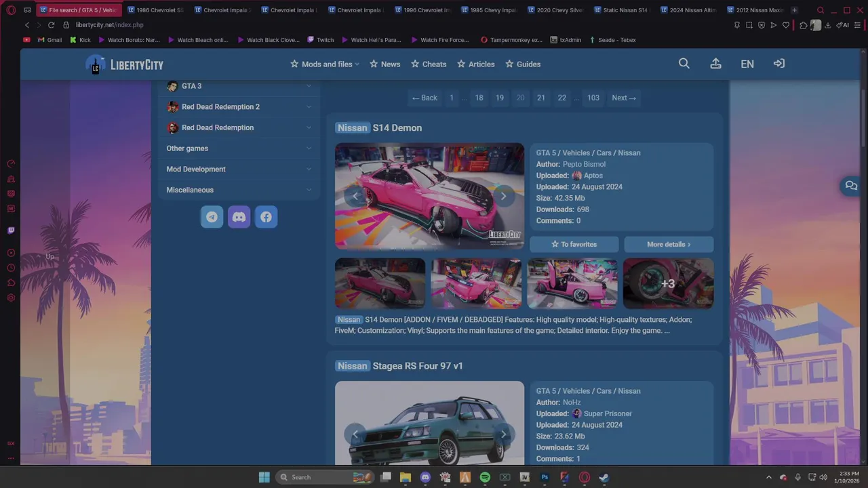Open the chat bubble widget icon
Image resolution: width=868 pixels, height=488 pixels.
[x=851, y=186]
